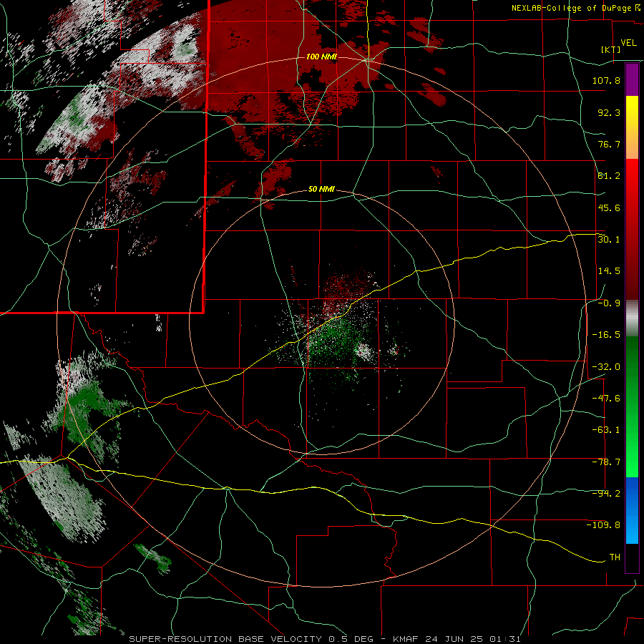The image size is (644, 644).
Task: Click the 107.8 legend value
Action: pyautogui.click(x=606, y=80)
